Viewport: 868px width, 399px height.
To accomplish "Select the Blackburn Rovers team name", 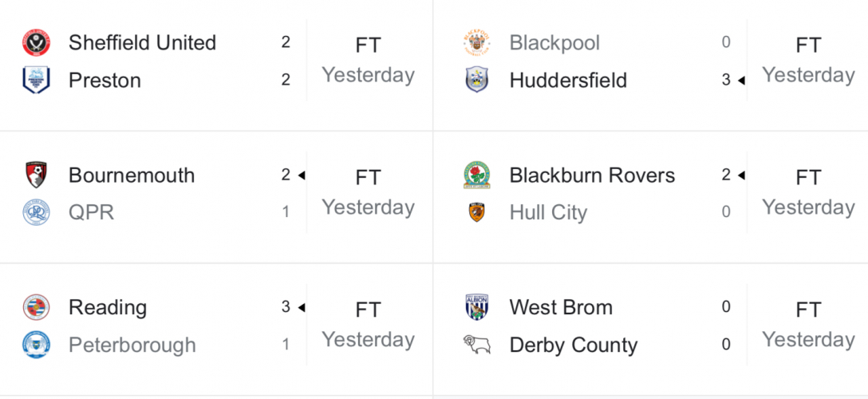I will (x=592, y=176).
